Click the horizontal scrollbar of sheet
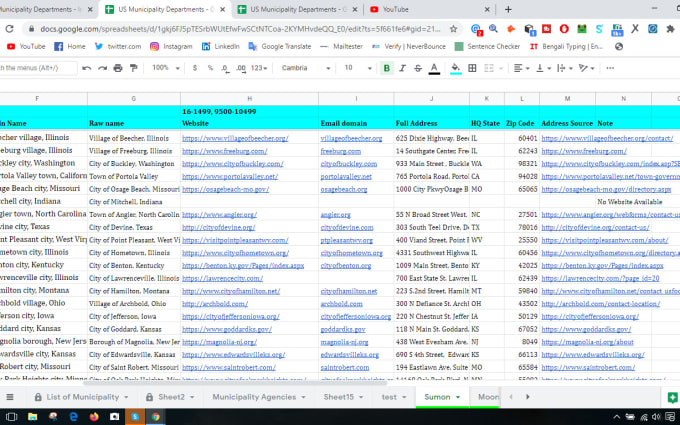Image resolution: width=680 pixels, height=425 pixels. tap(235, 382)
